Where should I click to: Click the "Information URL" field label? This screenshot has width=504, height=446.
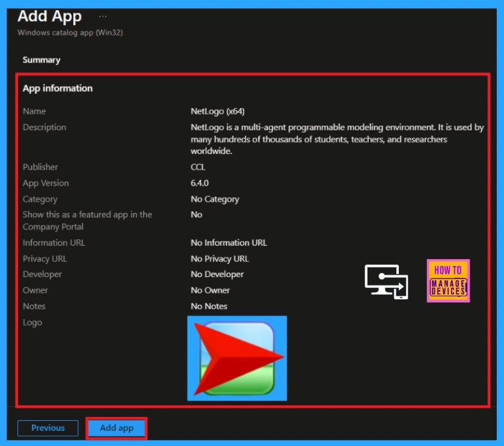click(54, 243)
